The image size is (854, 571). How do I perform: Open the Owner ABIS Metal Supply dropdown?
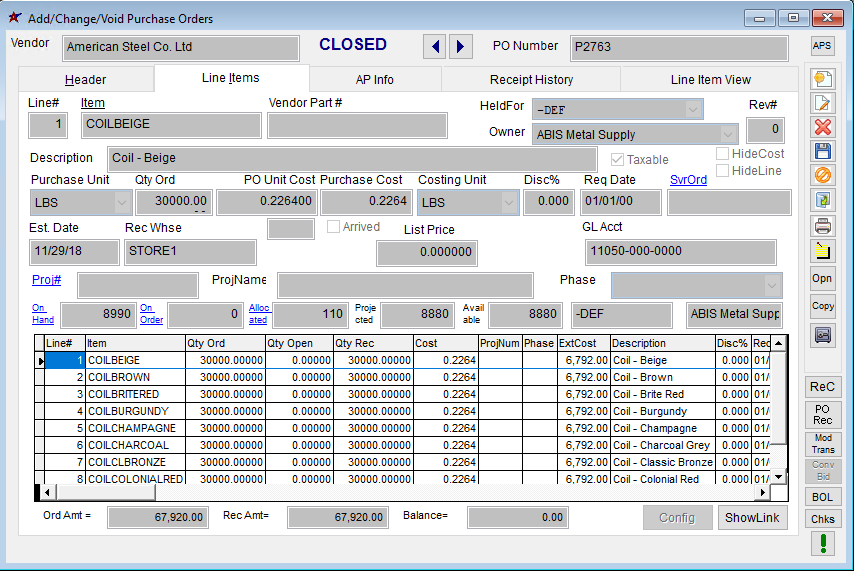coord(728,134)
